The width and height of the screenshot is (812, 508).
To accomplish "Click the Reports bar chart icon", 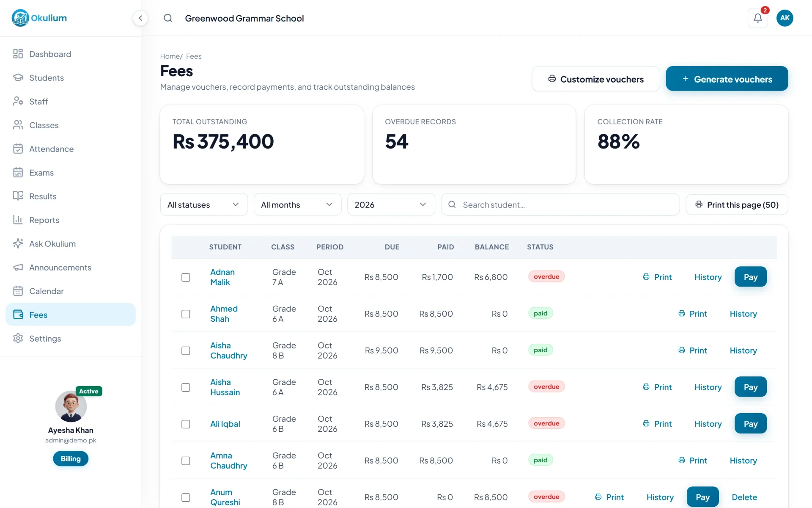I will [18, 220].
